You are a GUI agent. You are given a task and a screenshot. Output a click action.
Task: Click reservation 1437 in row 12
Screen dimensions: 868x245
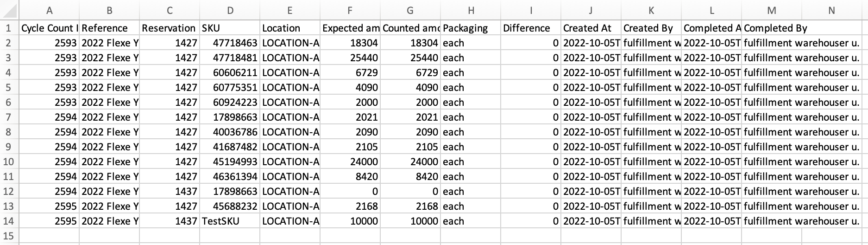click(170, 191)
